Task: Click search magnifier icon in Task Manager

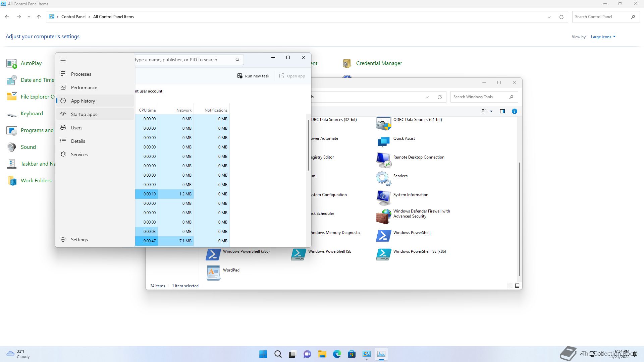Action: 237,60
